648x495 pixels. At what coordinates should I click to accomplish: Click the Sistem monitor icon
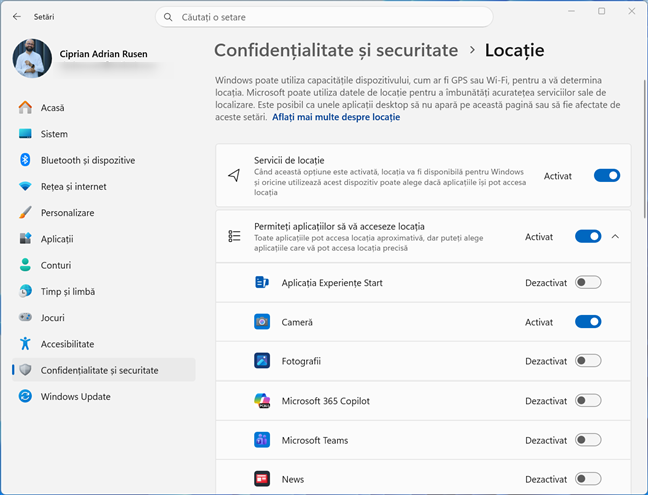click(25, 133)
